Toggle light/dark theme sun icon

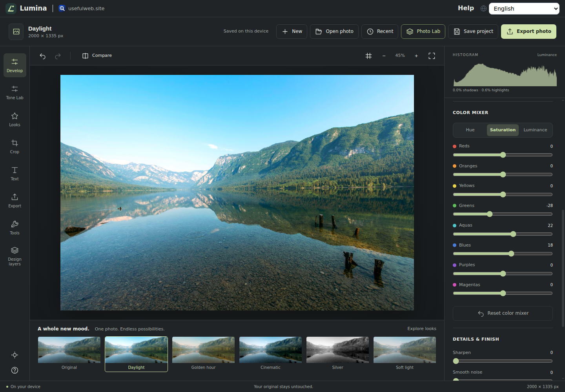pyautogui.click(x=15, y=355)
